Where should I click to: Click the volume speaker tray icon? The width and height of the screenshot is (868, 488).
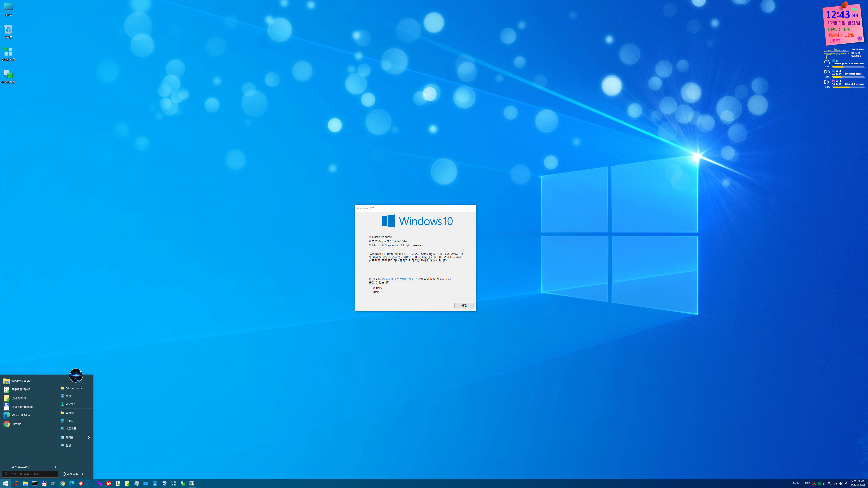point(841,484)
